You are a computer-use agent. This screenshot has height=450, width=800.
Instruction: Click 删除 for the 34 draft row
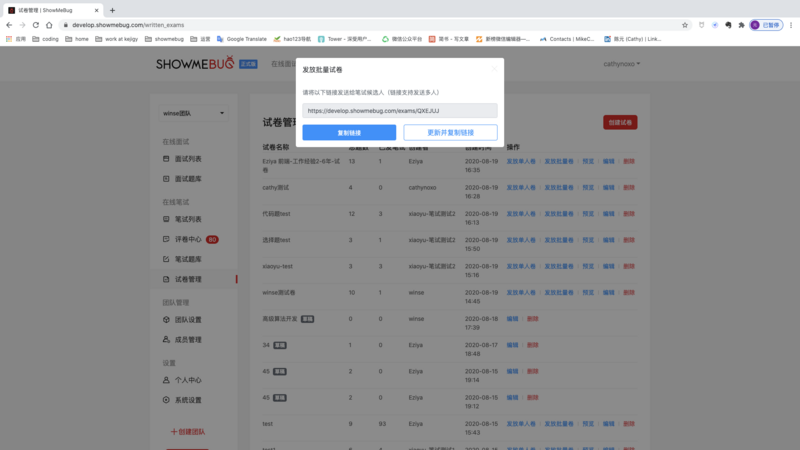(533, 345)
